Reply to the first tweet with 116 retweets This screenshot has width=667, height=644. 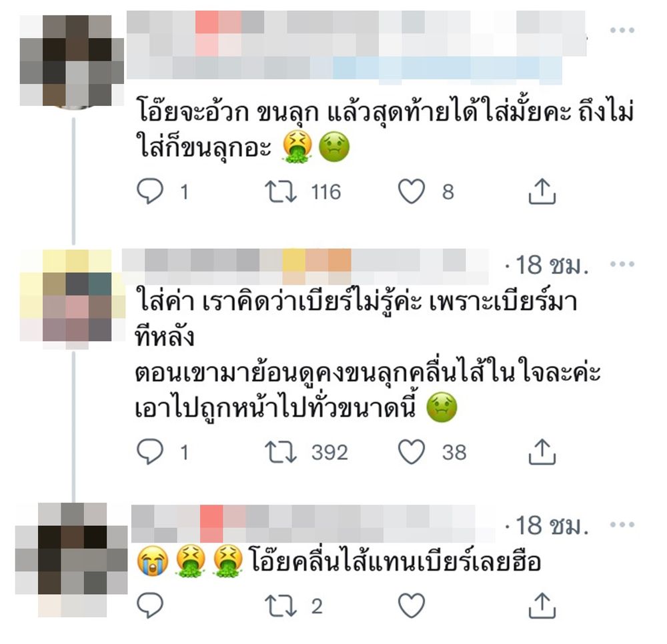coord(149,191)
